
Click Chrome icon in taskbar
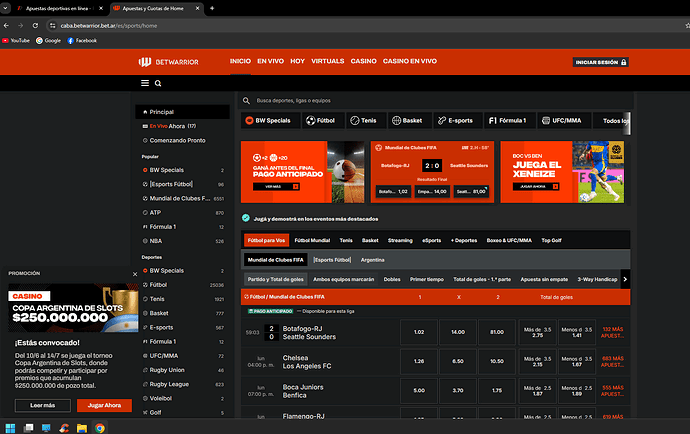point(100,428)
